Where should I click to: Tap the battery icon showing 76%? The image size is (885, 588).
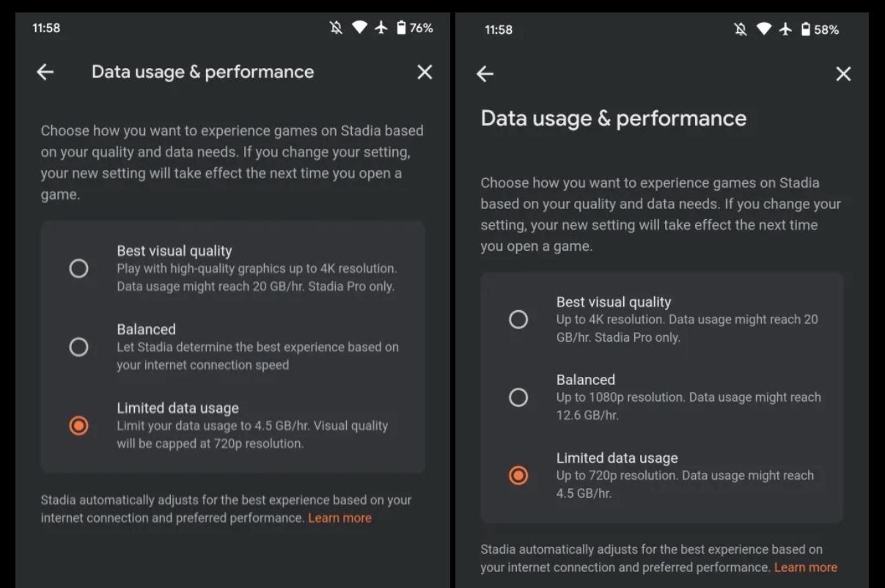[x=401, y=28]
